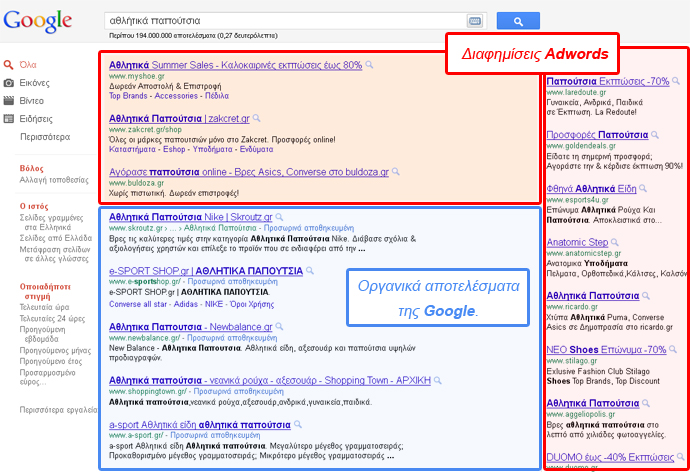This screenshot has width=690, height=472.
Task: Select the Όλα search category
Action: click(28, 65)
